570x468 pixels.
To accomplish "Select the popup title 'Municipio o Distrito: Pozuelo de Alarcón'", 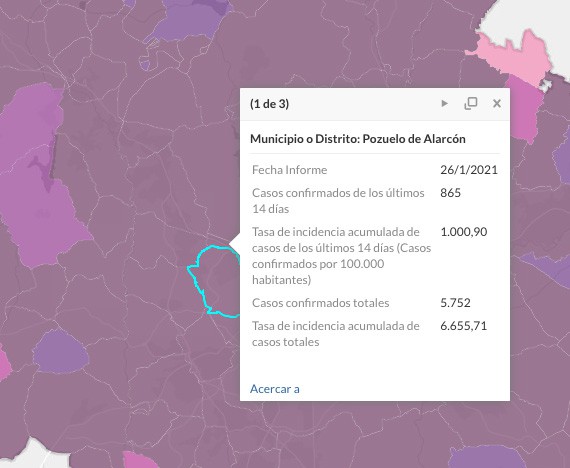I will 358,139.
